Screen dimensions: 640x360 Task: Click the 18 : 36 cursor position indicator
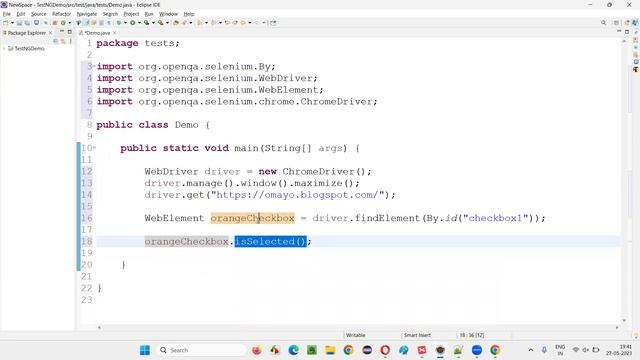[471, 335]
